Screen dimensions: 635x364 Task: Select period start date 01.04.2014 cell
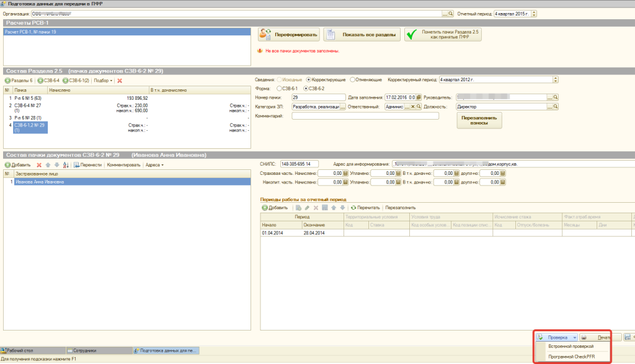click(281, 233)
